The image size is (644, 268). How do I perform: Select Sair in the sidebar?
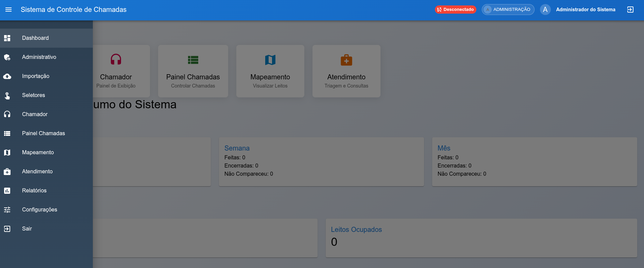pos(27,229)
